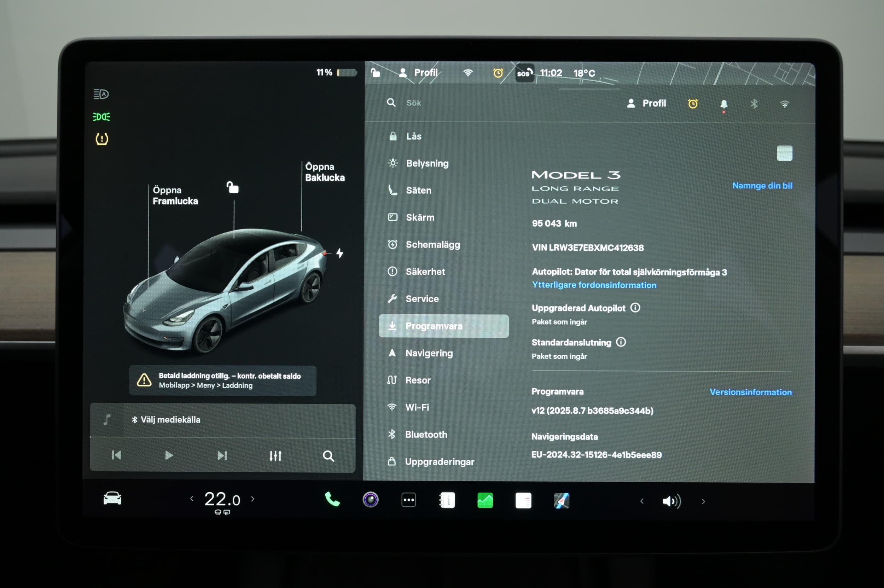
Task: Search media with magnifier icon
Action: [x=328, y=456]
